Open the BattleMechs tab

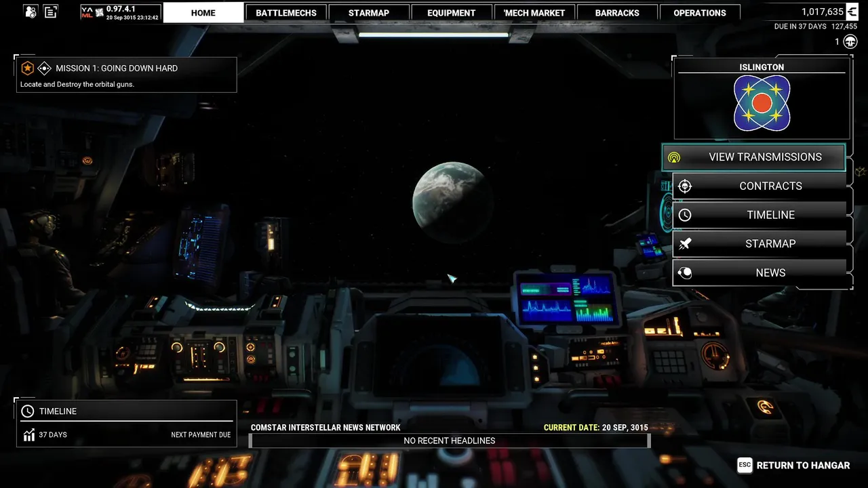286,12
